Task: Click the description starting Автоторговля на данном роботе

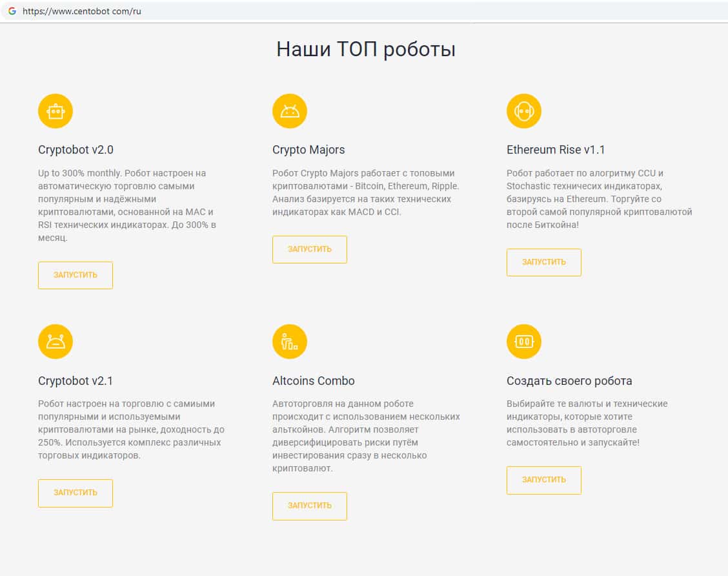Action: coord(367,436)
